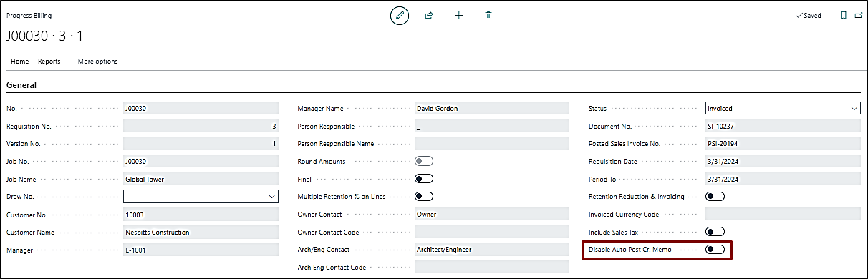Screen dimensions: 868x279
Task: Click the Version No. field
Action: point(201,143)
